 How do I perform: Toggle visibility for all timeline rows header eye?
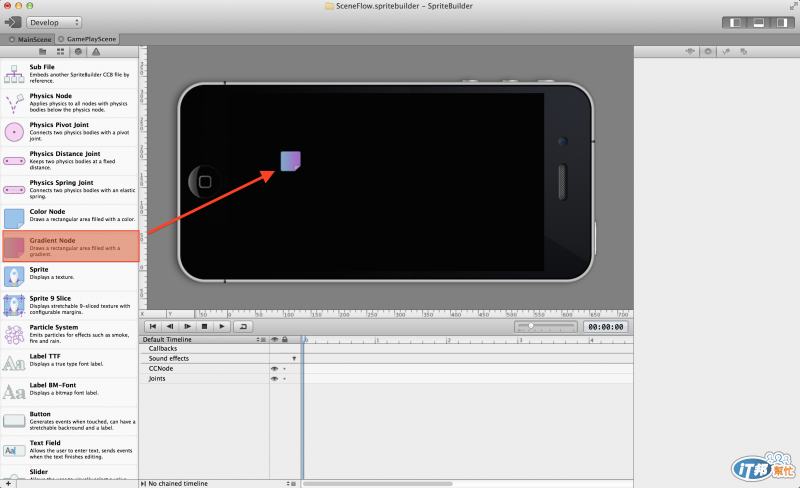point(274,339)
